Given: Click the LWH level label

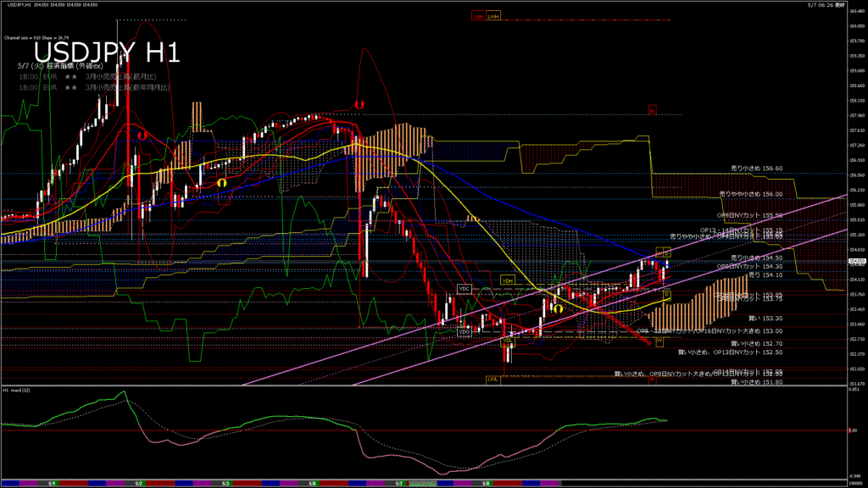Looking at the screenshot, I should click(x=493, y=16).
